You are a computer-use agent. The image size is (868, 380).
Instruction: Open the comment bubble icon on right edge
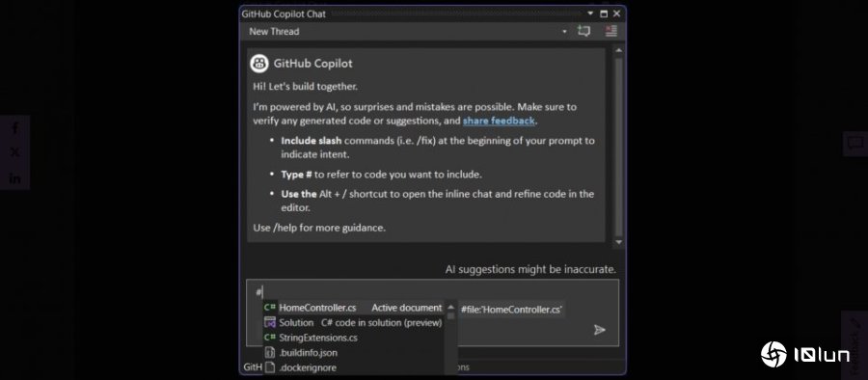[855, 144]
